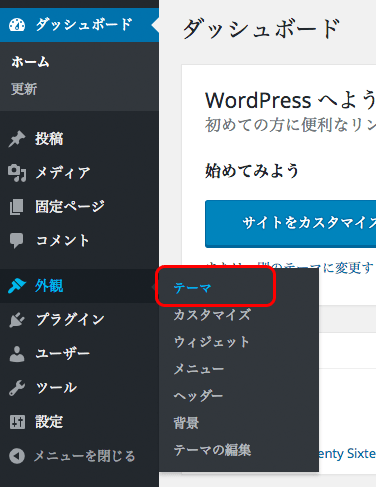Go to メディア menu label
The height and width of the screenshot is (487, 376).
[x=63, y=173]
